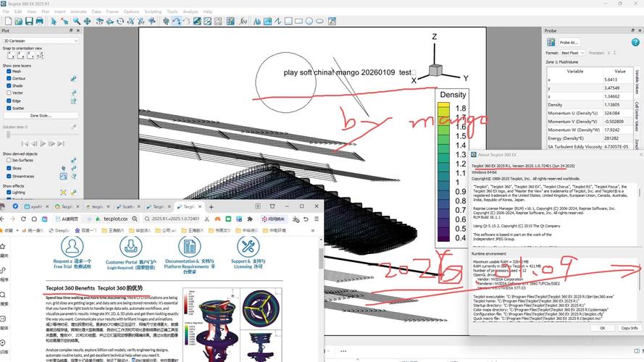Toggle the Shade zone layer checkbox
The image size is (644, 362).
[x=9, y=85]
